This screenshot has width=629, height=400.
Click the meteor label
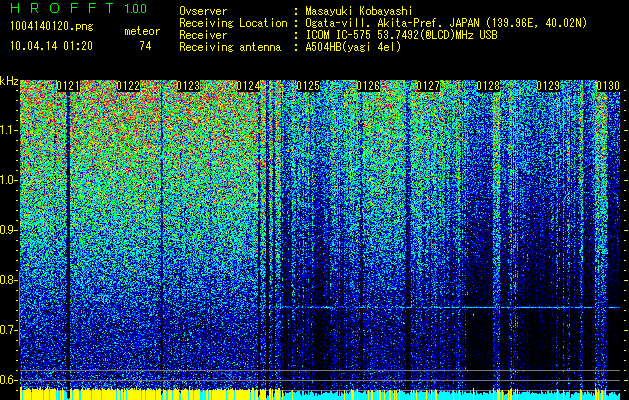[x=142, y=31]
